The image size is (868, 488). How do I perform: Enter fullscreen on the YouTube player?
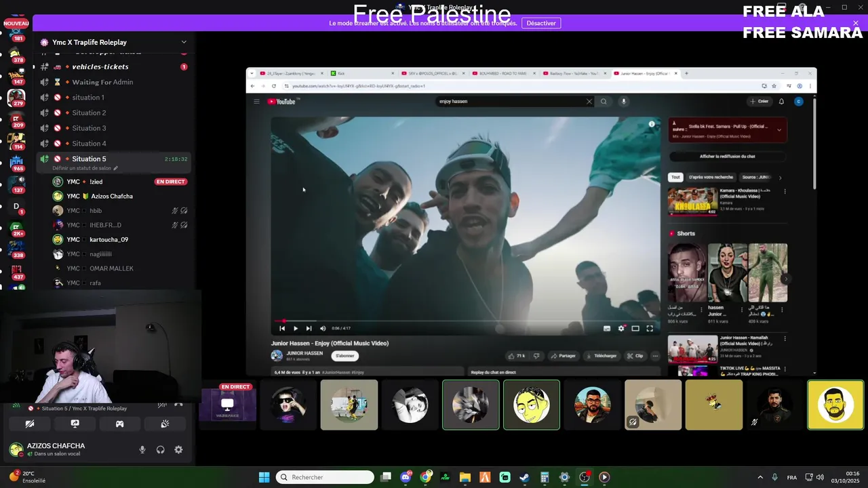650,328
